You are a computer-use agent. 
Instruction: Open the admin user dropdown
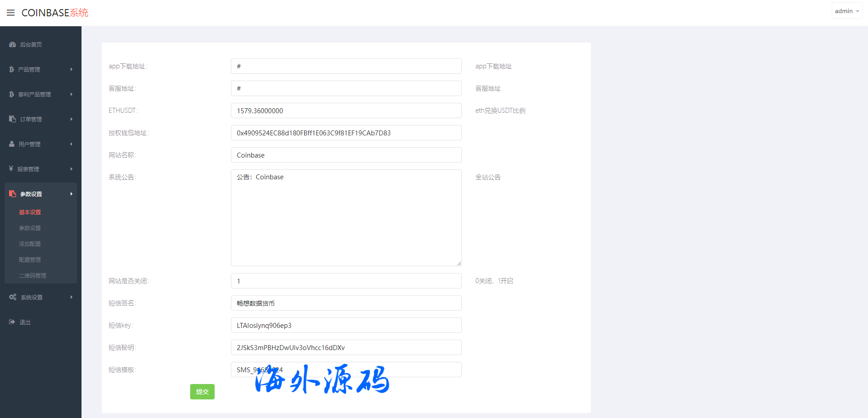pyautogui.click(x=846, y=11)
